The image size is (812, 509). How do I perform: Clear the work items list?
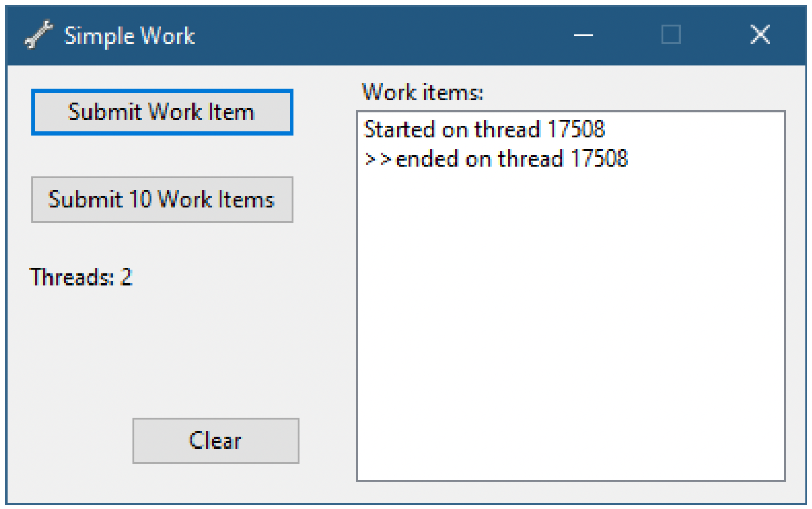[216, 441]
